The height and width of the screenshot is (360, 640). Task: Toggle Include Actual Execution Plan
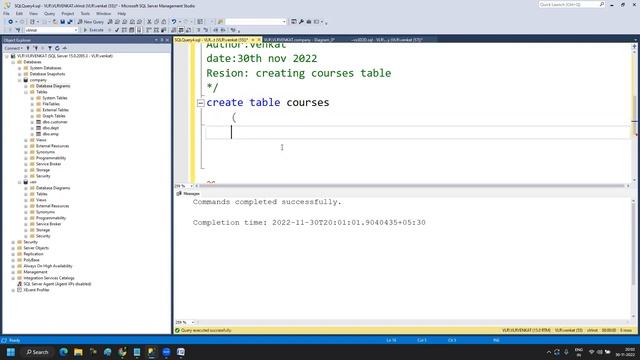[x=148, y=30]
